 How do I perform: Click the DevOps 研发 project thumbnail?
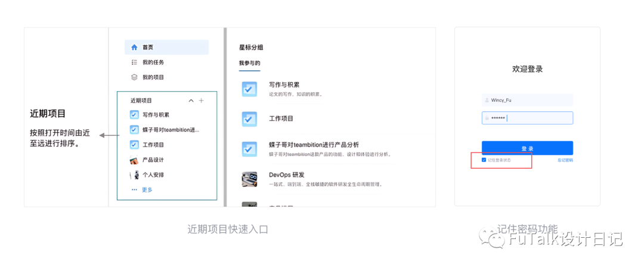[249, 179]
